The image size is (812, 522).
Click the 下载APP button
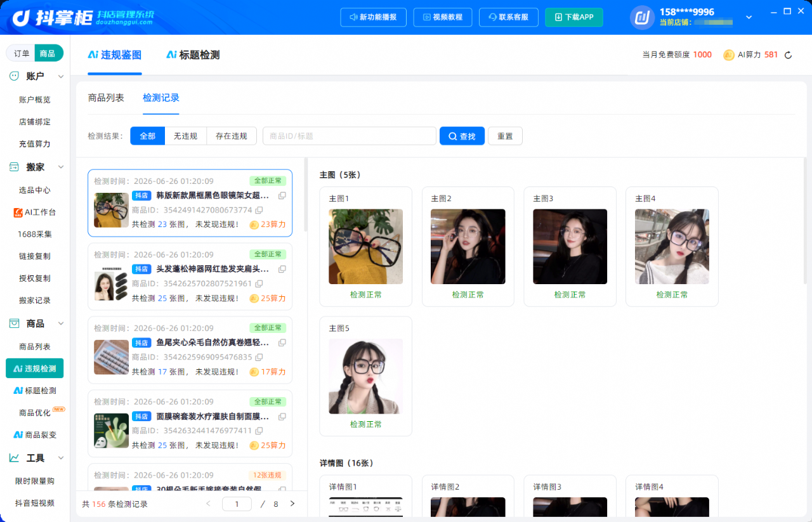point(574,17)
